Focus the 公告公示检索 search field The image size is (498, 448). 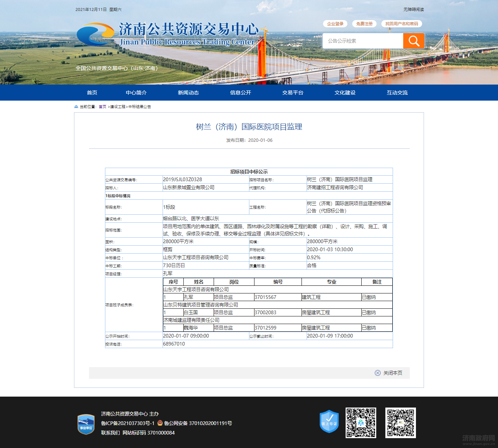(363, 41)
